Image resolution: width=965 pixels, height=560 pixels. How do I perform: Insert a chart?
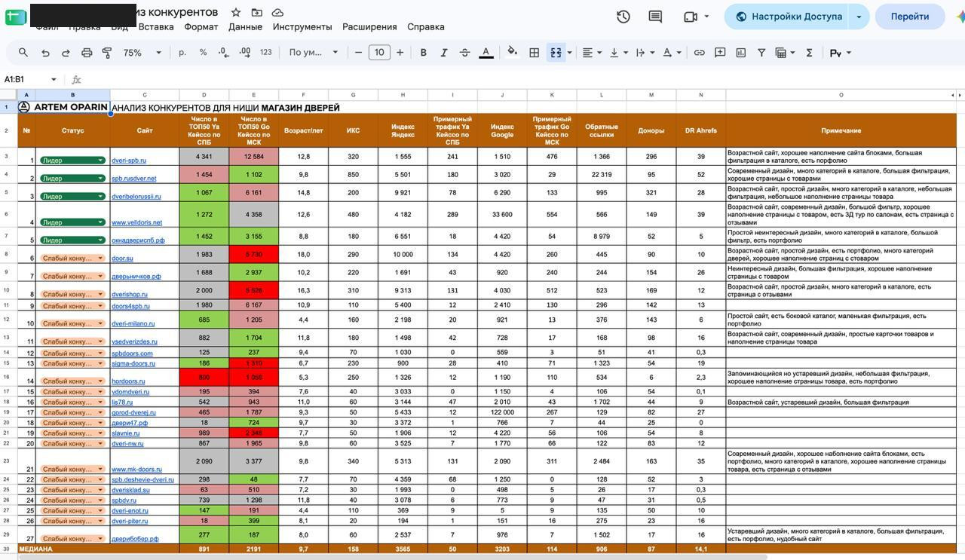pos(740,53)
